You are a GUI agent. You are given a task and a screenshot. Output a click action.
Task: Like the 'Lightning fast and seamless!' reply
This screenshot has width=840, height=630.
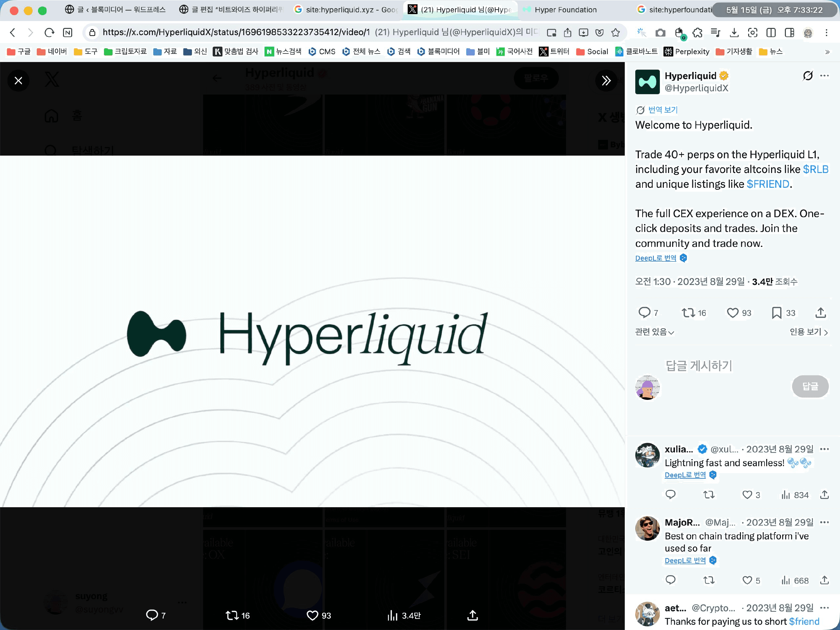click(751, 495)
